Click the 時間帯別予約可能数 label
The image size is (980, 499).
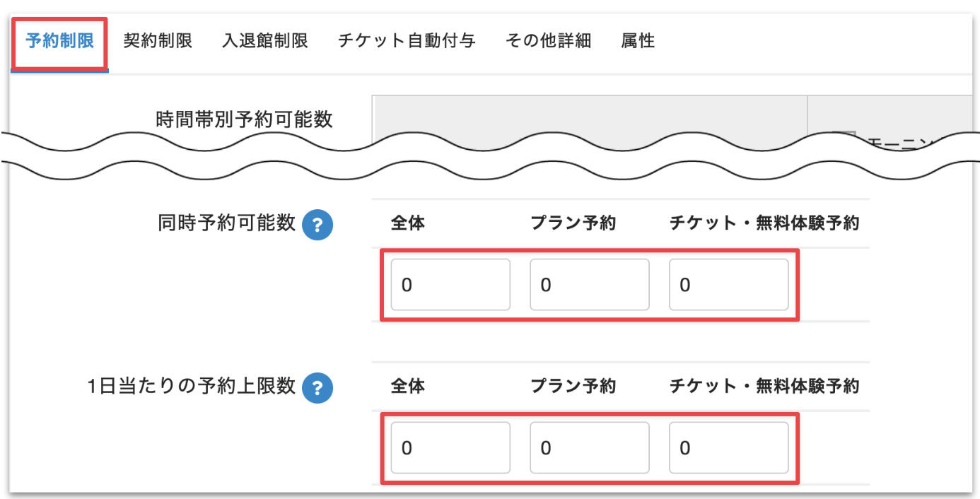(x=244, y=119)
